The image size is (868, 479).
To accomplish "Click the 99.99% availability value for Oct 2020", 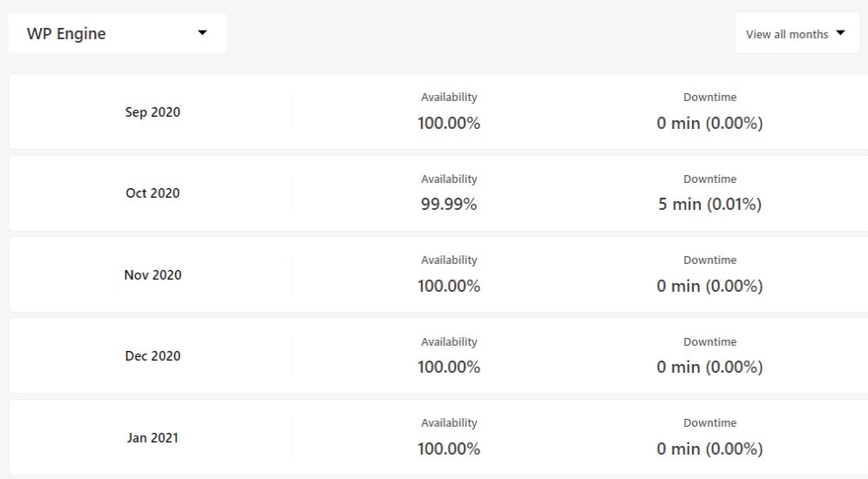I will [x=449, y=204].
